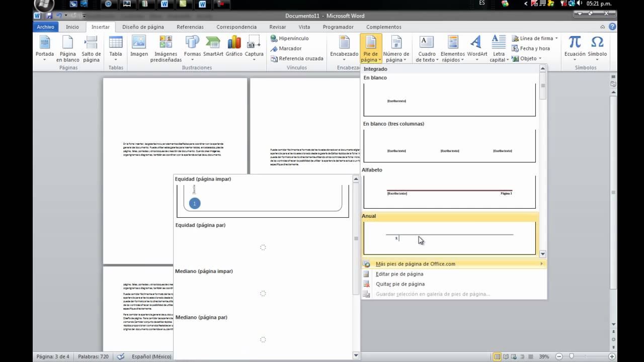Viewport: 644px width, 362px height.
Task: Switch to the Inicio tab
Action: point(72,27)
